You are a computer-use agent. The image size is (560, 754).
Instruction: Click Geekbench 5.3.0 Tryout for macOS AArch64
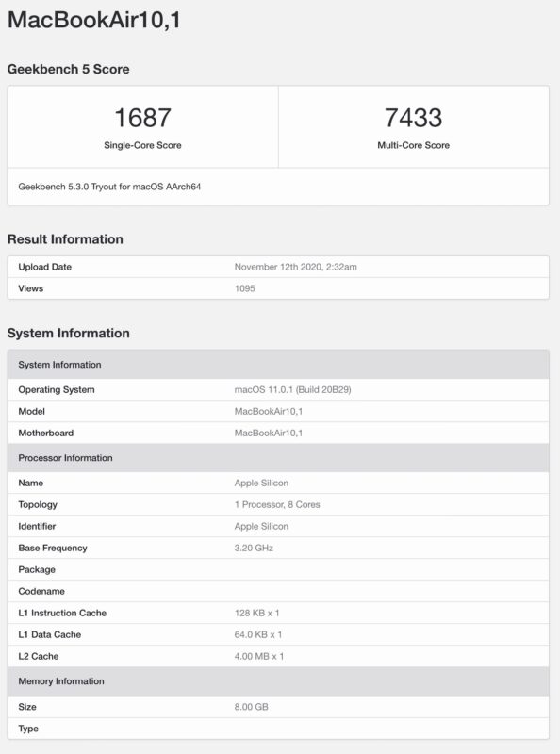click(109, 187)
